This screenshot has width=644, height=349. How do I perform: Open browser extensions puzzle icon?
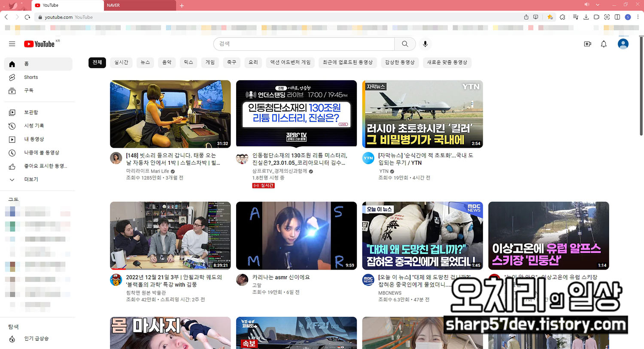[x=562, y=17]
